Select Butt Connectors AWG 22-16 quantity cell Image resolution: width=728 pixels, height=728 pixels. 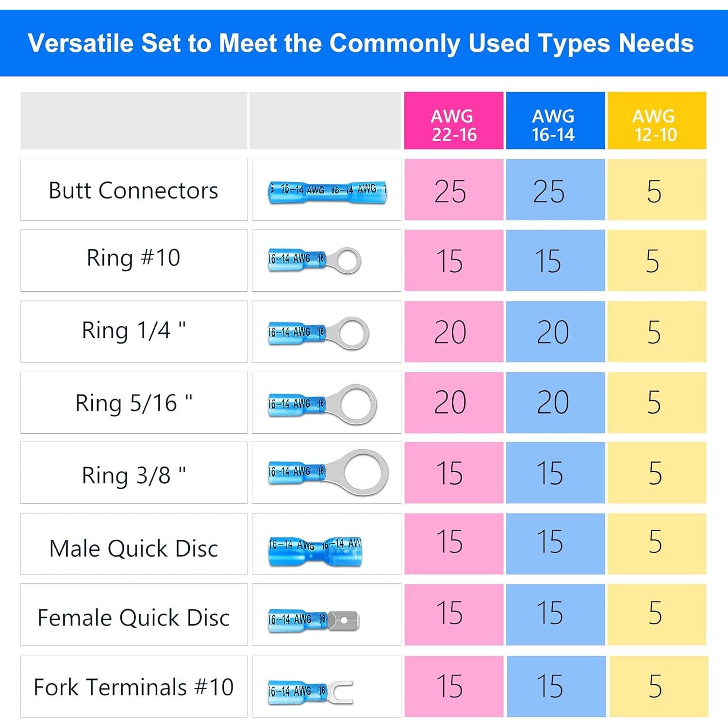coord(454,190)
